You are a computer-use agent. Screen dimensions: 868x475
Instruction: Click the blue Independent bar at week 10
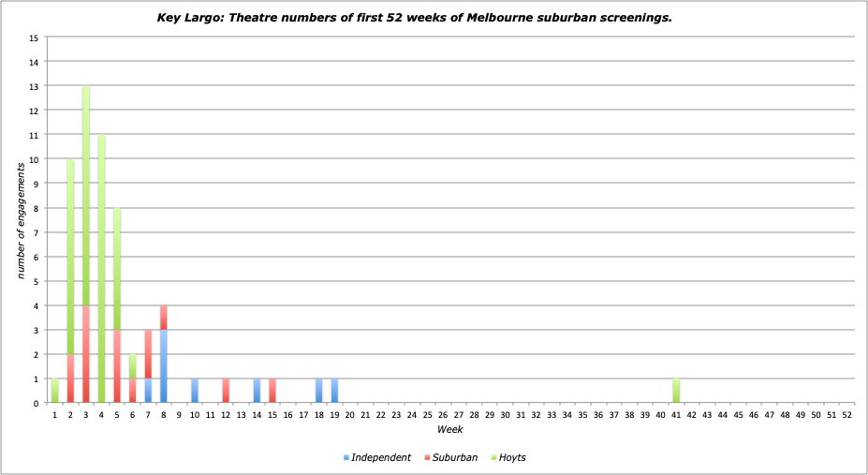click(195, 391)
